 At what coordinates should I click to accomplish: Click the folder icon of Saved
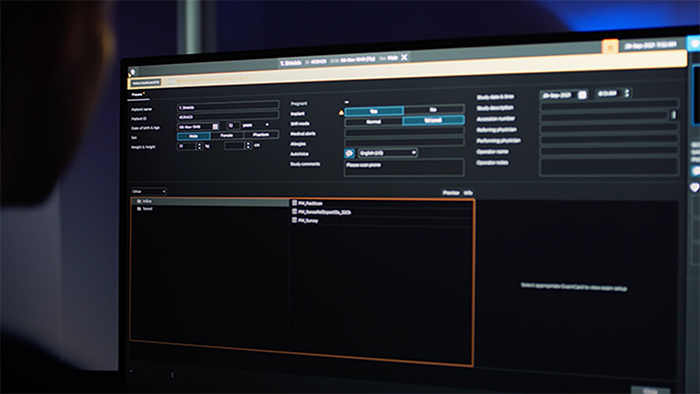139,209
